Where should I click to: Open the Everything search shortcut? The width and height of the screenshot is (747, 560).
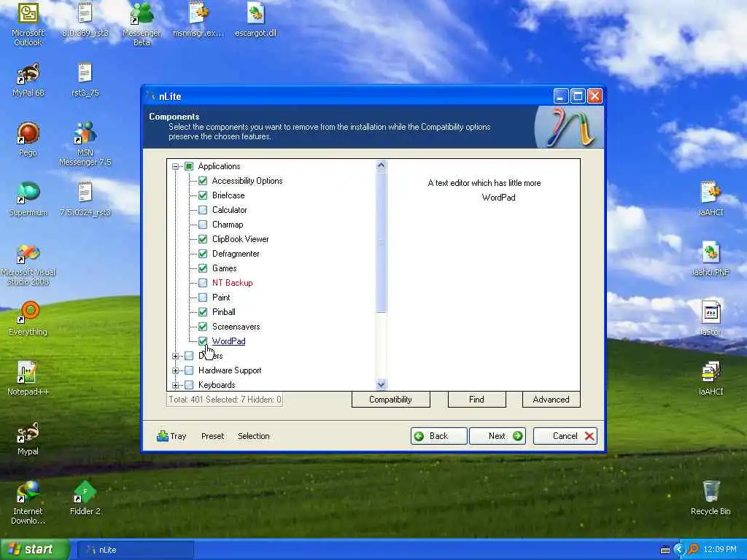coord(28,319)
